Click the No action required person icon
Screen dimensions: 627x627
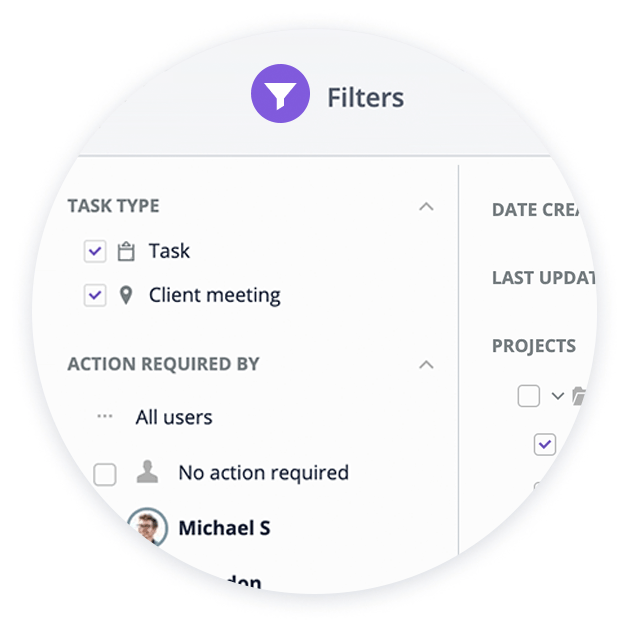pyautogui.click(x=147, y=471)
